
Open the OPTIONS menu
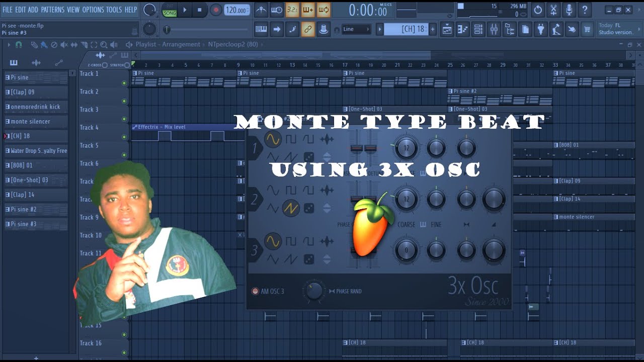click(93, 10)
